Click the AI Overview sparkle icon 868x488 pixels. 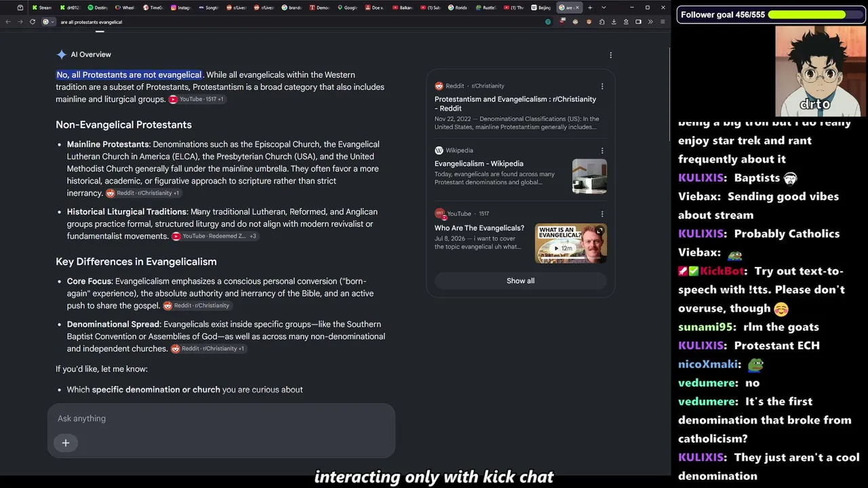click(61, 54)
